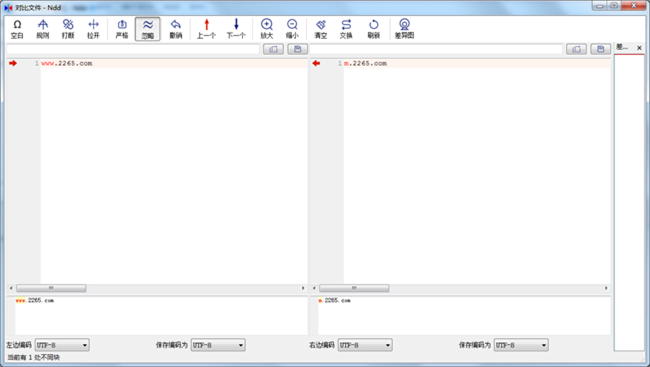Open file button for right pane
Screen dimensions: 650x367
pos(576,49)
